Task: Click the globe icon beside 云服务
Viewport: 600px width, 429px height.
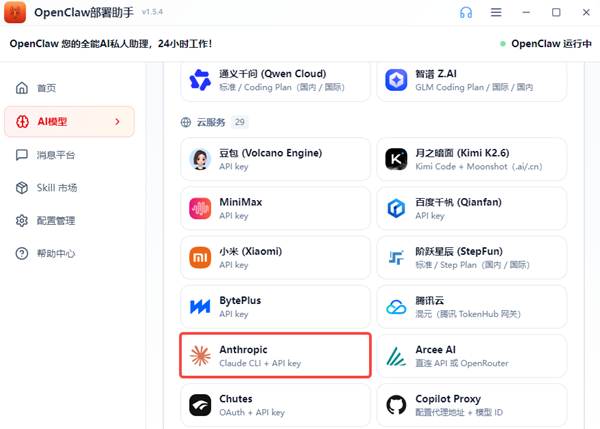Action: 186,122
